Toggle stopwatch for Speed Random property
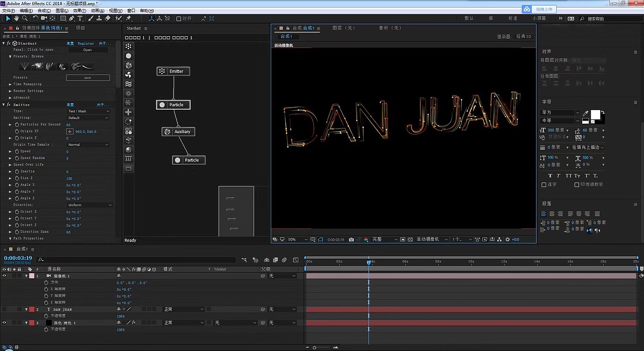This screenshot has height=351, width=644. click(x=16, y=158)
